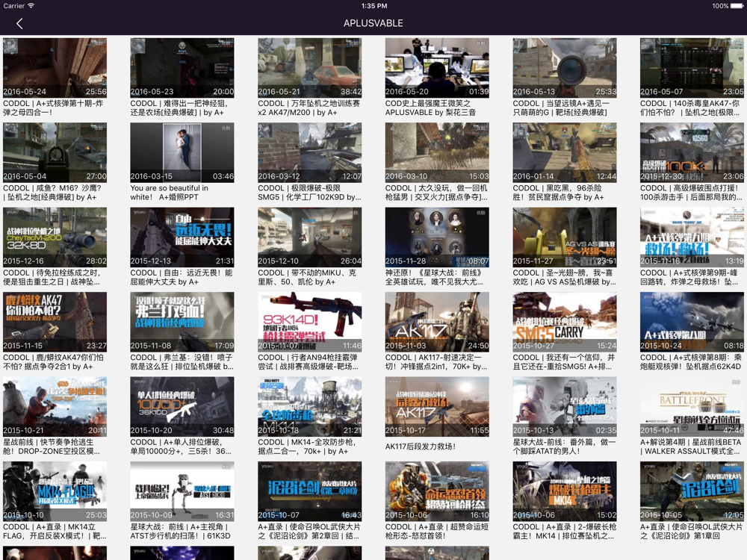Open the 01:39 office video thumbnail
The height and width of the screenshot is (560, 747).
437,68
